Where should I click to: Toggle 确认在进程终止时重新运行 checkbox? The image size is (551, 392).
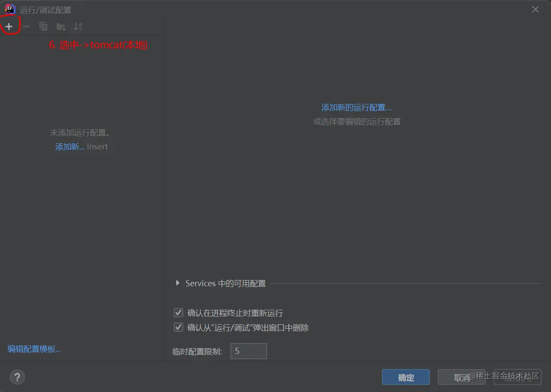178,312
